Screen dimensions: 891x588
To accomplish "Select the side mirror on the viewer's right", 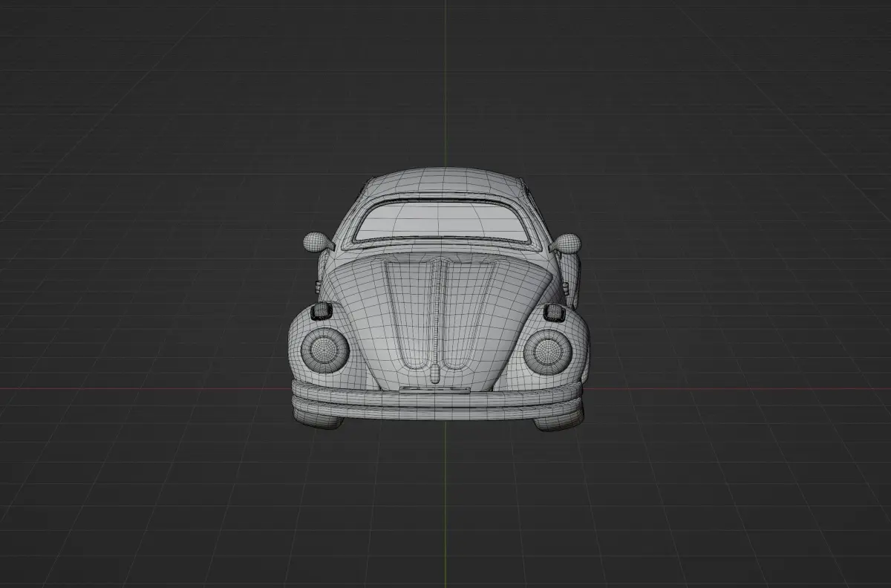I will click(566, 244).
